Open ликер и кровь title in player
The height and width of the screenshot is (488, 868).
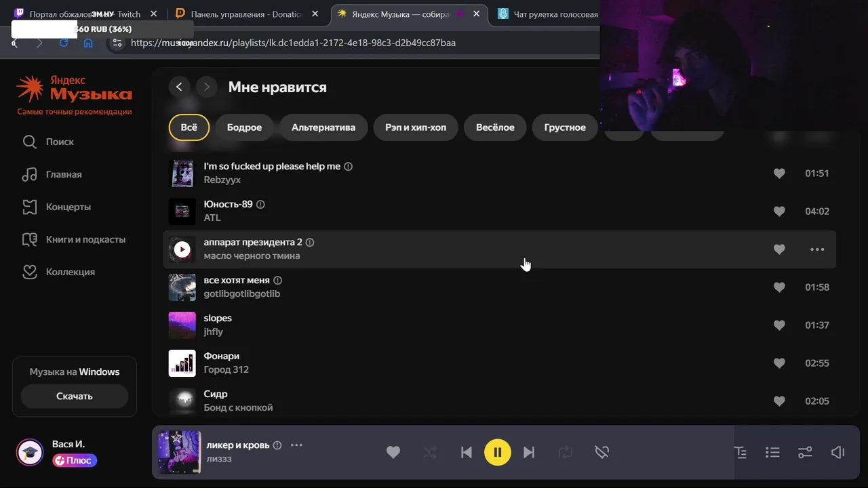pos(237,445)
